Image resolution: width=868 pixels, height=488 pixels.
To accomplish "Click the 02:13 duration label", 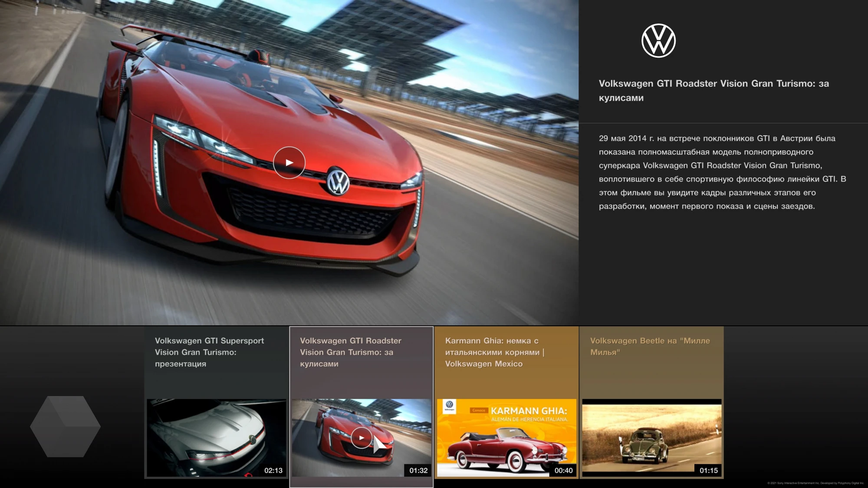I will tap(273, 470).
